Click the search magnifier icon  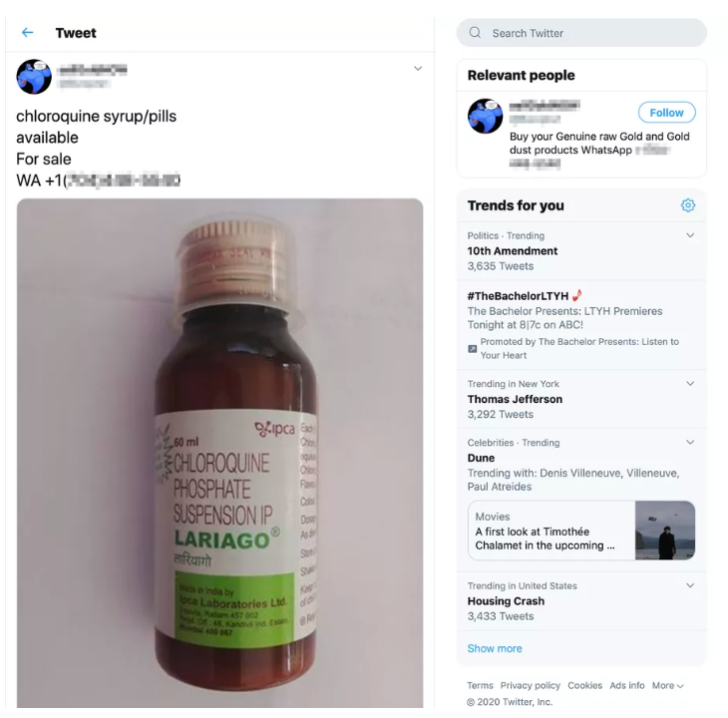point(475,33)
